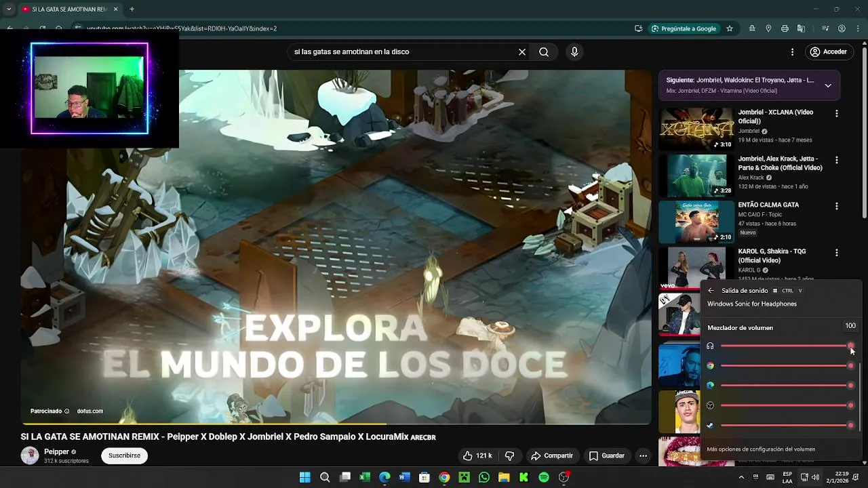The height and width of the screenshot is (488, 868).
Task: Open Jombriel XCLANA video thumbnail
Action: click(696, 129)
